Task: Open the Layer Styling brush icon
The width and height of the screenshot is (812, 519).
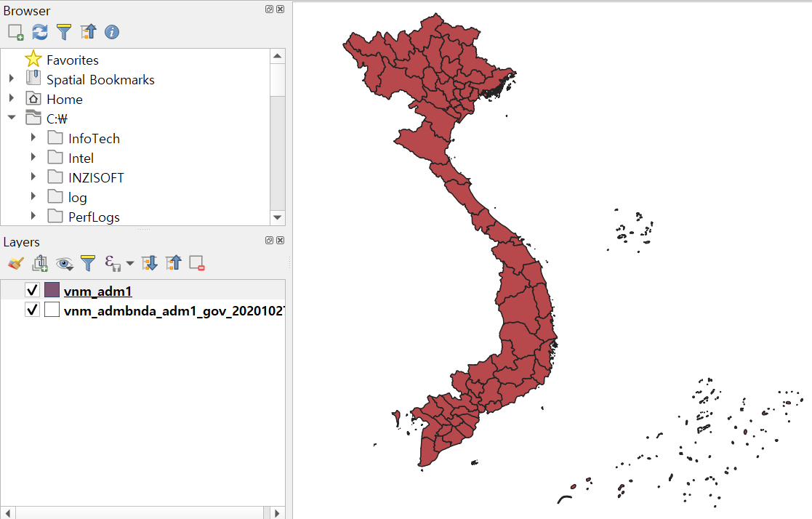Action: coord(15,263)
